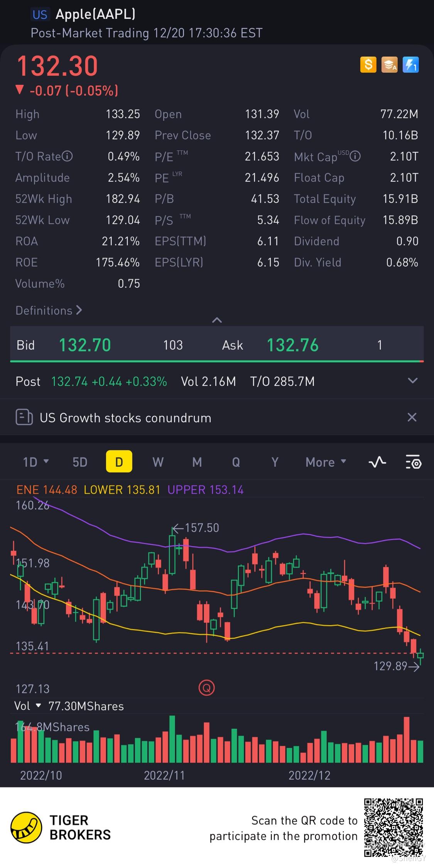Select the Y yearly chart tab

[x=275, y=462]
